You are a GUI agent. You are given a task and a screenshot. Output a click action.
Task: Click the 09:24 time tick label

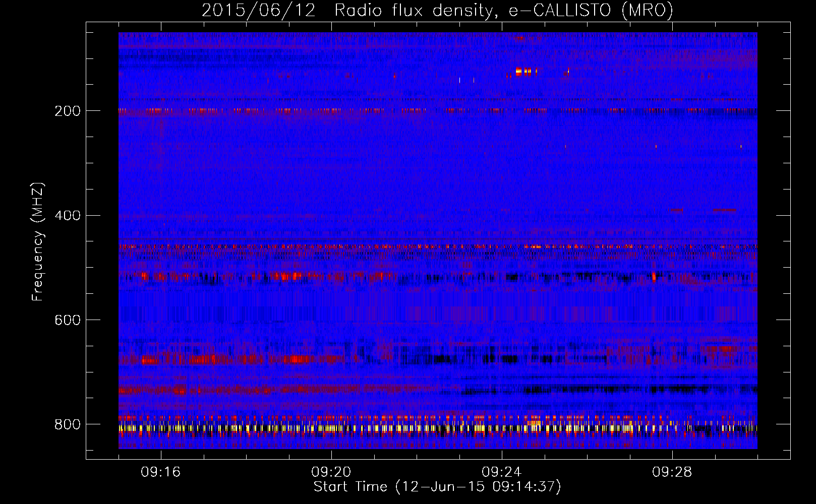click(x=502, y=472)
